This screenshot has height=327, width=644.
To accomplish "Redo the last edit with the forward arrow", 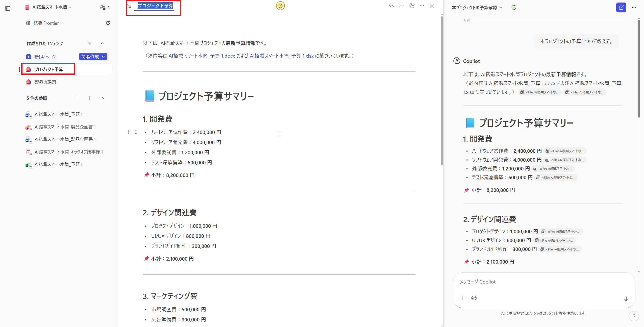I will pos(401,6).
